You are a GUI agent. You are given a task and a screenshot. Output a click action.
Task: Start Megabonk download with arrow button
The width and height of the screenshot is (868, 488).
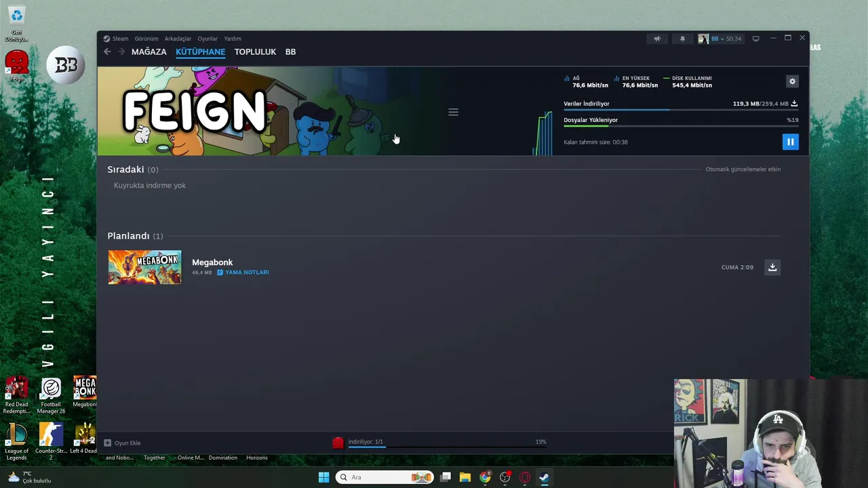tap(772, 267)
